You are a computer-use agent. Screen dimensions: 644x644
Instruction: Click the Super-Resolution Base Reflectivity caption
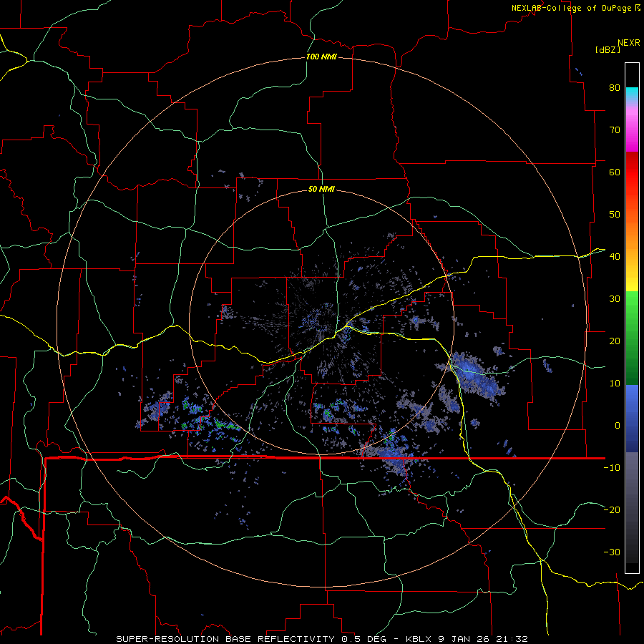pos(225,639)
